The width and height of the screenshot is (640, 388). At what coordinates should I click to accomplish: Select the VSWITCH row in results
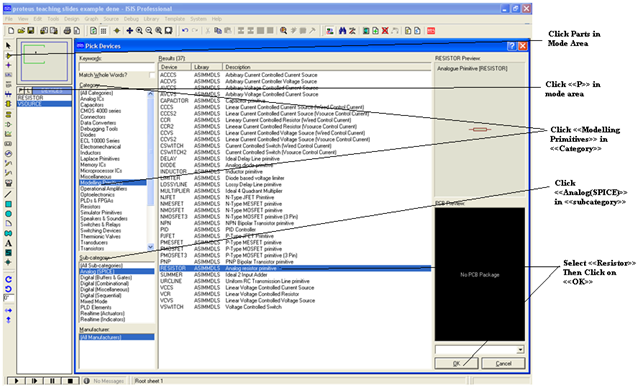pyautogui.click(x=295, y=307)
